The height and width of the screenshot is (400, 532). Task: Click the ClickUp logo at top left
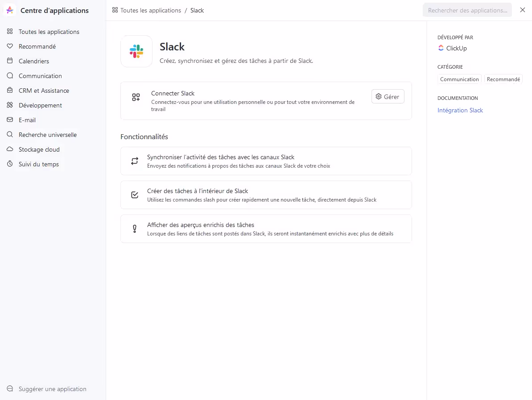tap(9, 10)
